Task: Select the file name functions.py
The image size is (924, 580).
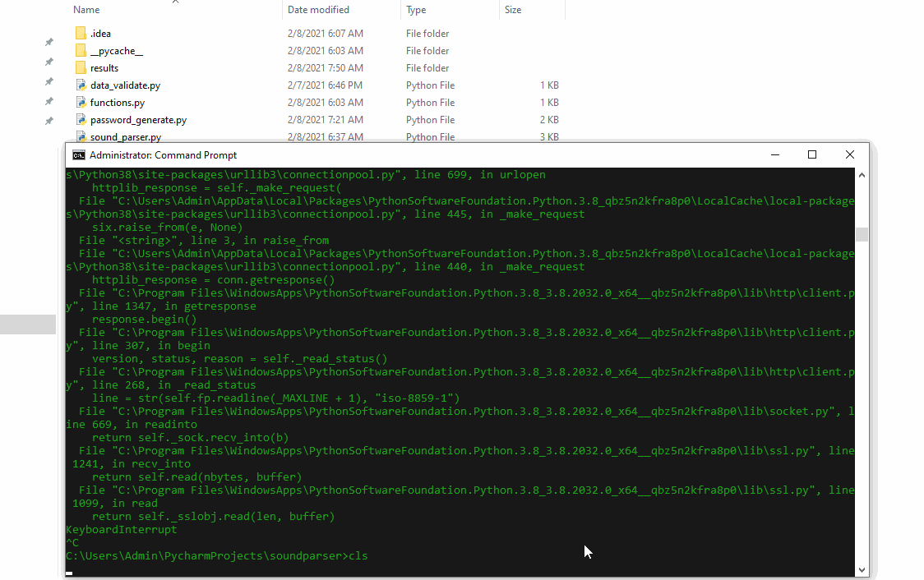Action: coord(118,103)
